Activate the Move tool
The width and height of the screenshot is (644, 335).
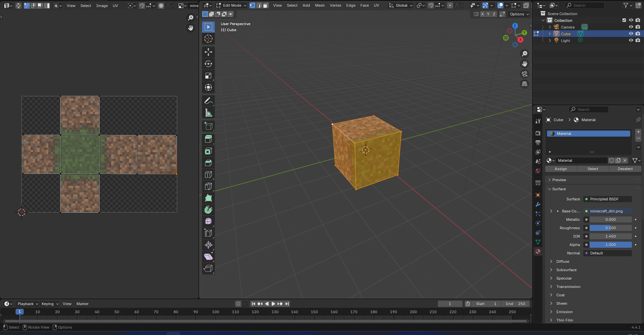[208, 52]
